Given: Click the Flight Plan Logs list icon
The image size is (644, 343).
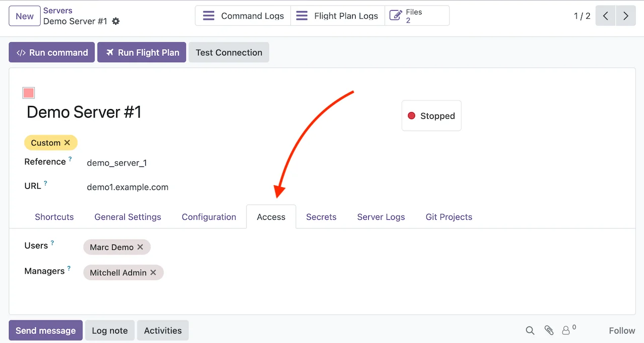Looking at the screenshot, I should [x=301, y=16].
